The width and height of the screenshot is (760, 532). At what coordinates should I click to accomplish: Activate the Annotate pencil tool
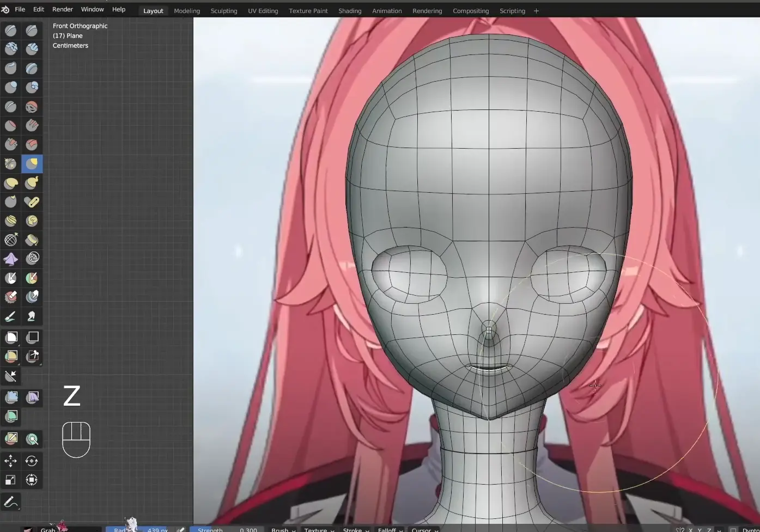(x=11, y=502)
